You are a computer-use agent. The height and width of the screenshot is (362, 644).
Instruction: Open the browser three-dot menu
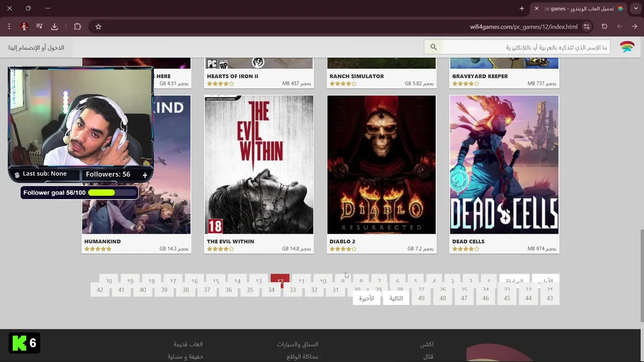pos(9,27)
